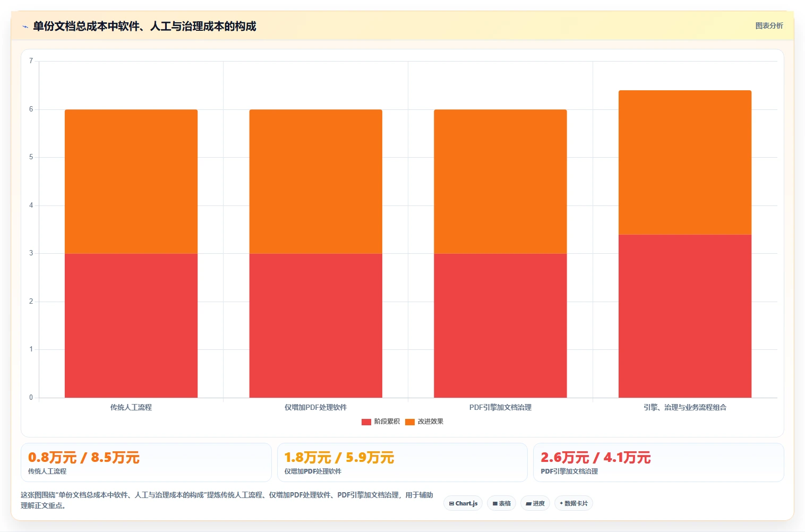
Task: Select the Chart.js tag
Action: pos(463,503)
